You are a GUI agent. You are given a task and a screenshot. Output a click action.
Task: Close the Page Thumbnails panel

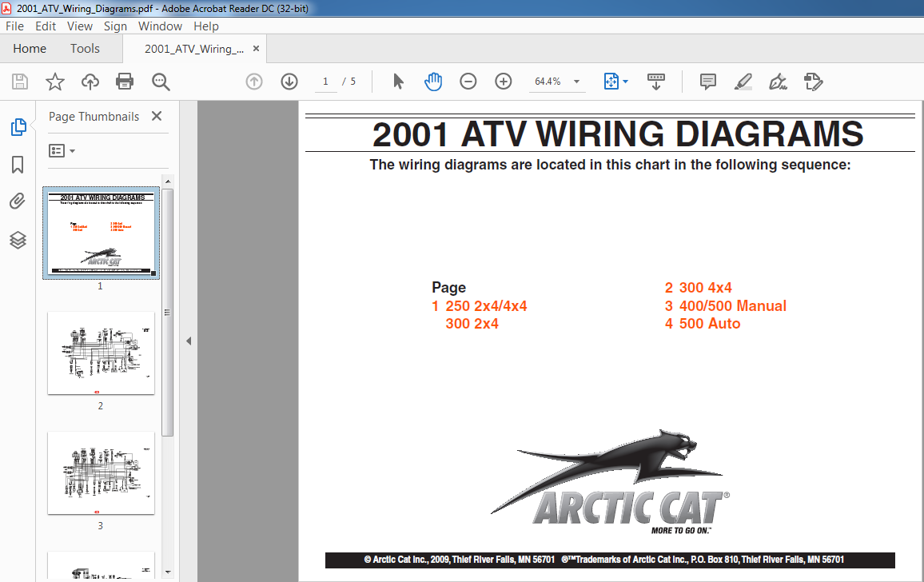coord(156,116)
